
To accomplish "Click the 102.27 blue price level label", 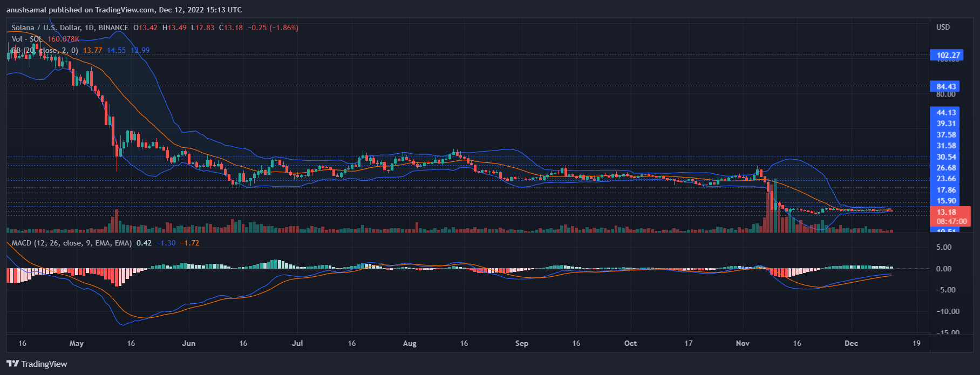I will (948, 55).
